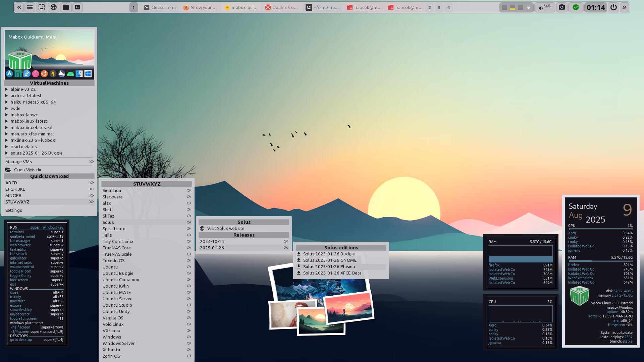Open VMs dir from the menu
Image resolution: width=644 pixels, height=362 pixels.
pyautogui.click(x=28, y=170)
